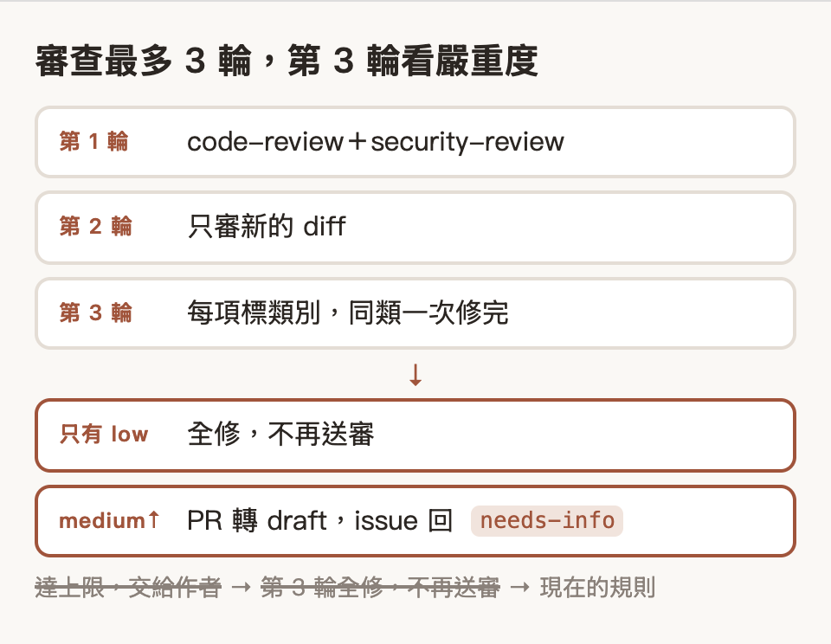
Task: Click the heading 審查最多 3 輪
Action: tap(143, 61)
